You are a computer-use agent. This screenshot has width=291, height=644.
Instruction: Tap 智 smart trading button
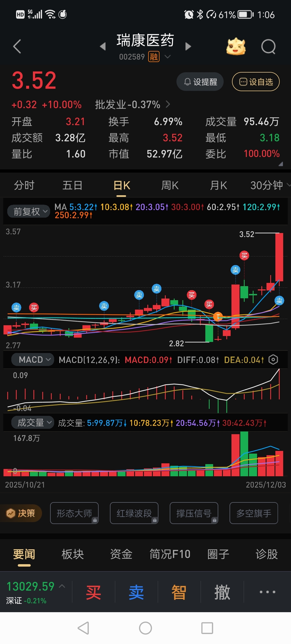pos(179,592)
